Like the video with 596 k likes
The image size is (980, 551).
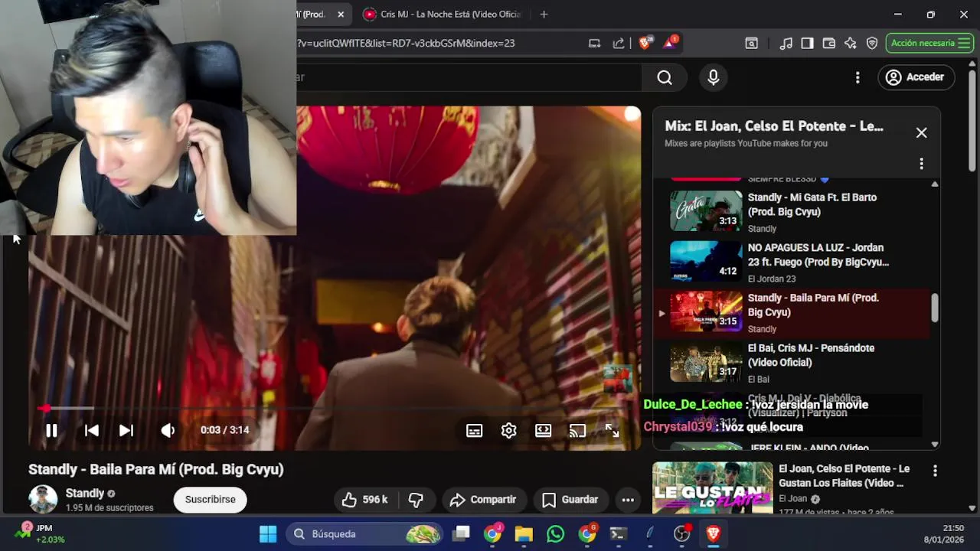(365, 500)
